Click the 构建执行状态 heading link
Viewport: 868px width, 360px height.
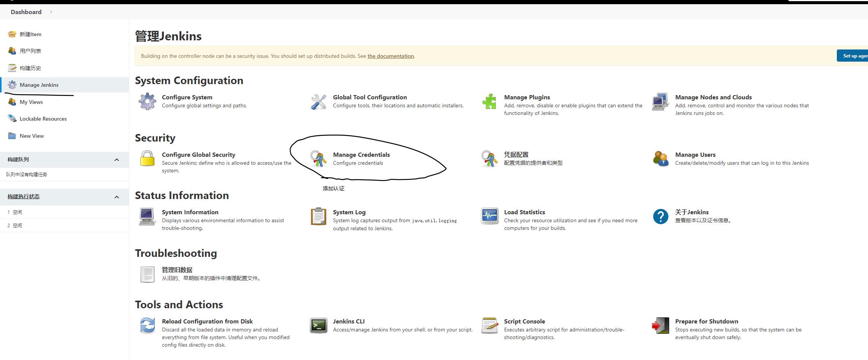click(24, 197)
